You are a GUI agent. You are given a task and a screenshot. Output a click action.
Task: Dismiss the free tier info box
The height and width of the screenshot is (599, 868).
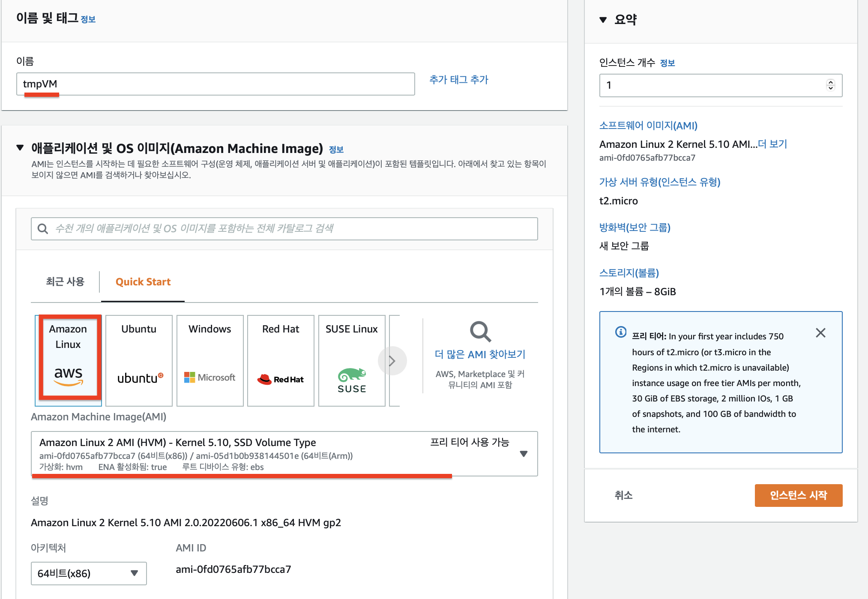(x=820, y=333)
